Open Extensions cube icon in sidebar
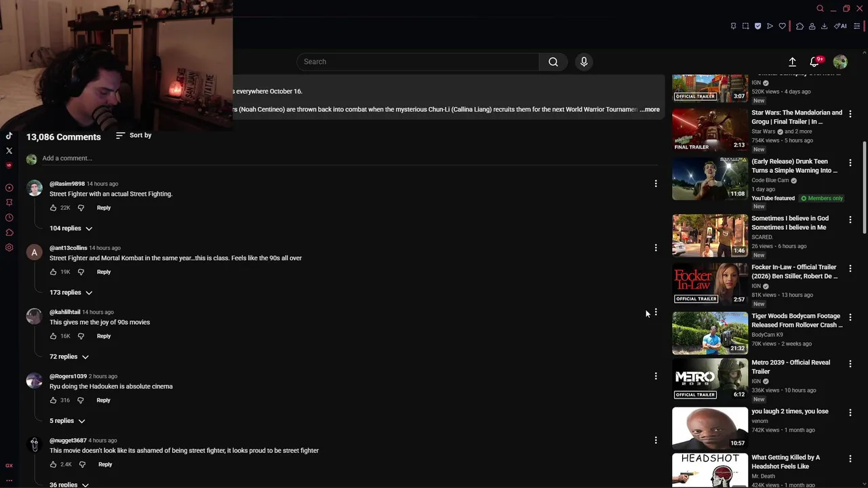 coord(9,232)
